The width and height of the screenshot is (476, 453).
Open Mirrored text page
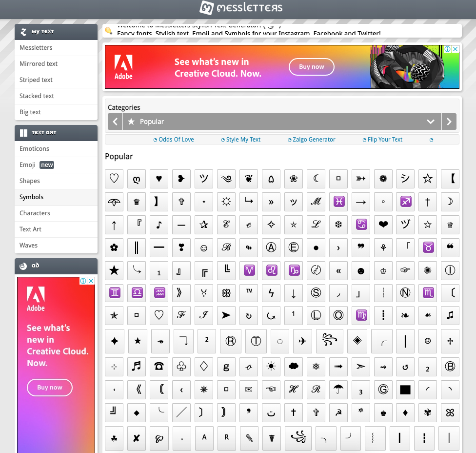coord(56,64)
